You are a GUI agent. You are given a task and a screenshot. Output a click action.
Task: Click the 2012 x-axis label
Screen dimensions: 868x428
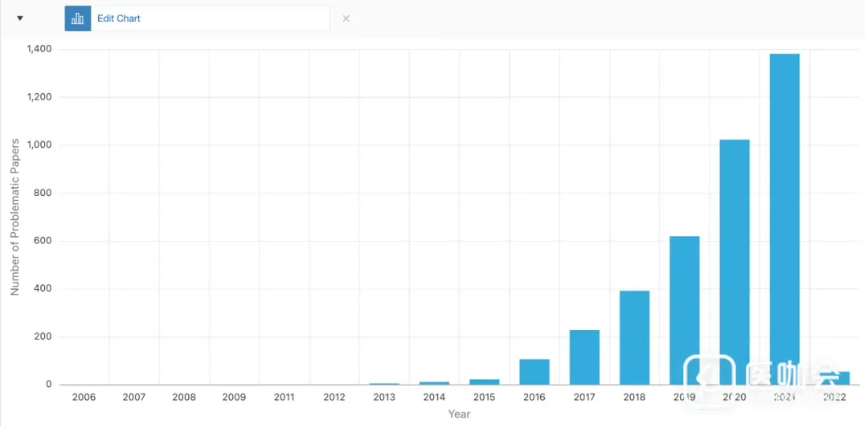click(334, 397)
